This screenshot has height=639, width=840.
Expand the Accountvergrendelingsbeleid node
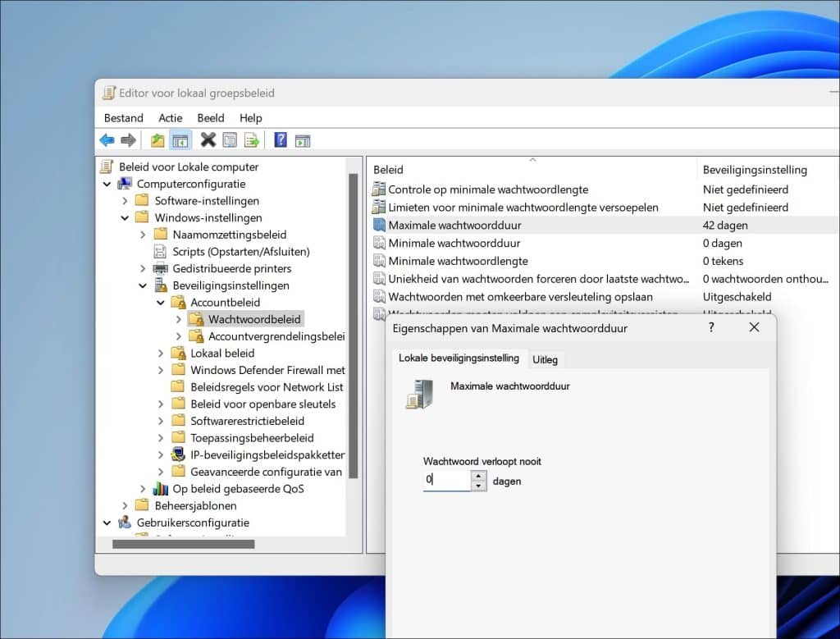click(178, 336)
